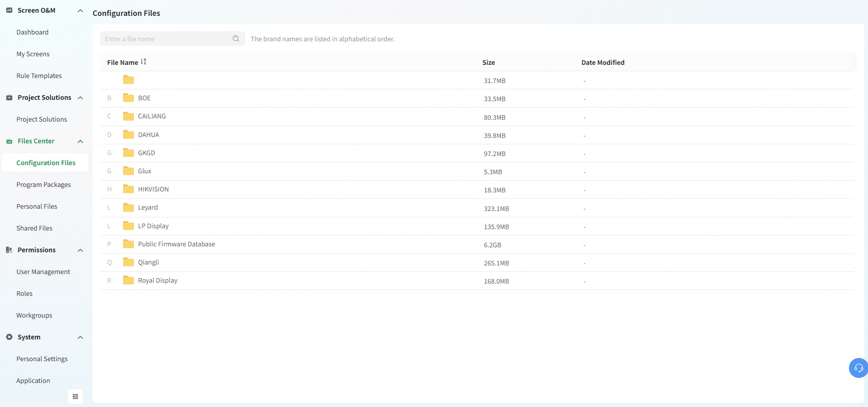Open the customer support headset icon
This screenshot has width=868, height=407.
[858, 368]
